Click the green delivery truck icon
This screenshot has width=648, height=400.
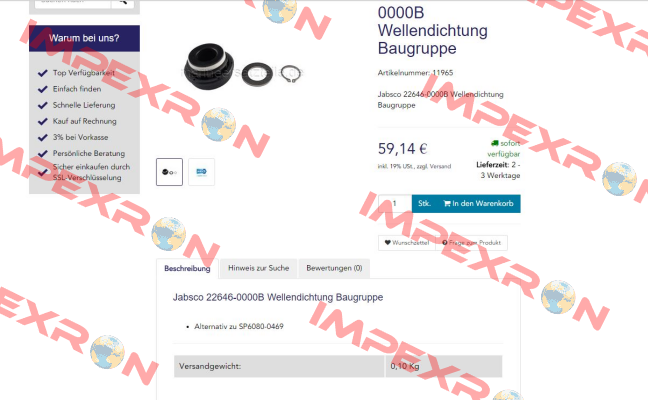[x=495, y=143]
